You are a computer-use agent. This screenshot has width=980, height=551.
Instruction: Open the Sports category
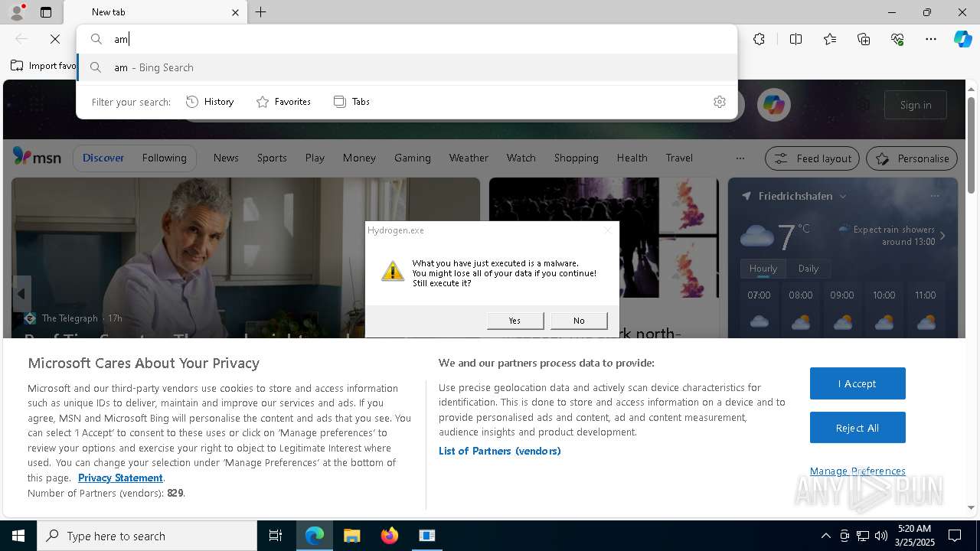click(272, 158)
